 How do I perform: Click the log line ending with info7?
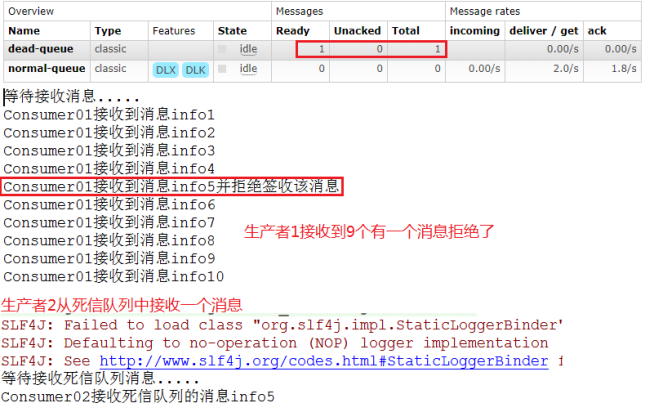(109, 222)
